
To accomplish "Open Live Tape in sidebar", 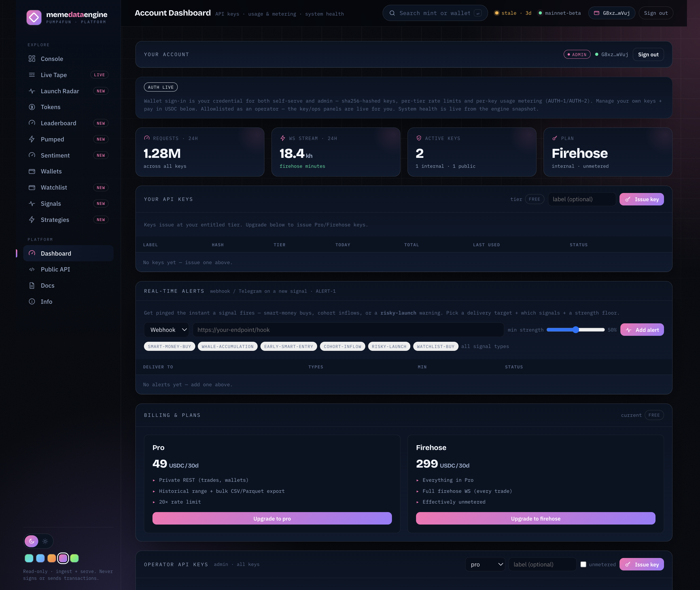I will point(68,75).
